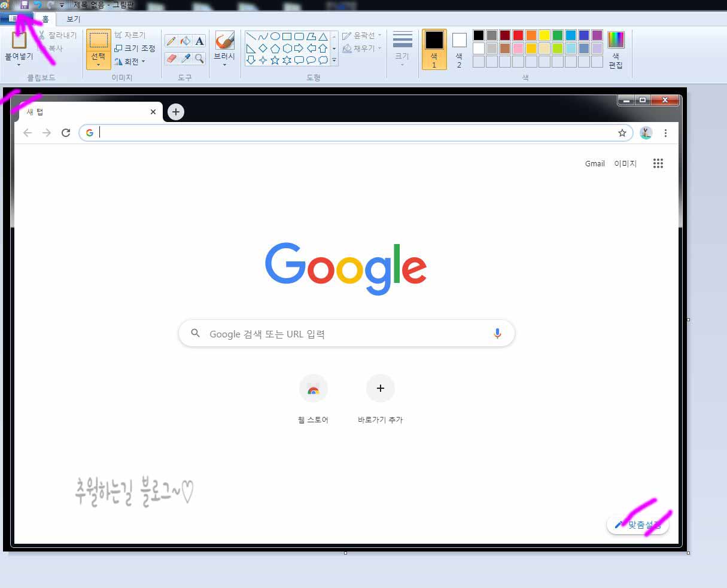Choose the straight Line shape
Viewport: 727px width, 588px height.
point(251,36)
